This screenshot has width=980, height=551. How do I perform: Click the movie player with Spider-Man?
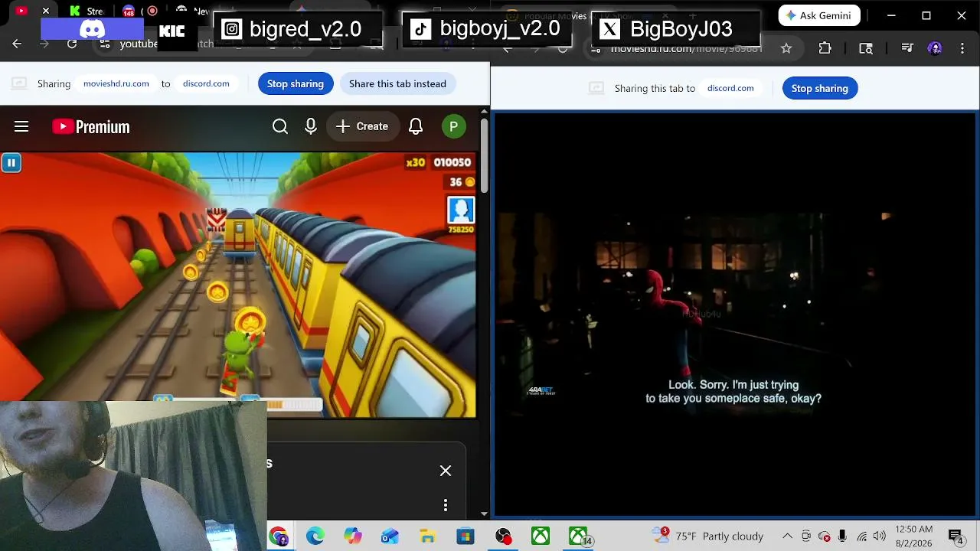tap(735, 314)
